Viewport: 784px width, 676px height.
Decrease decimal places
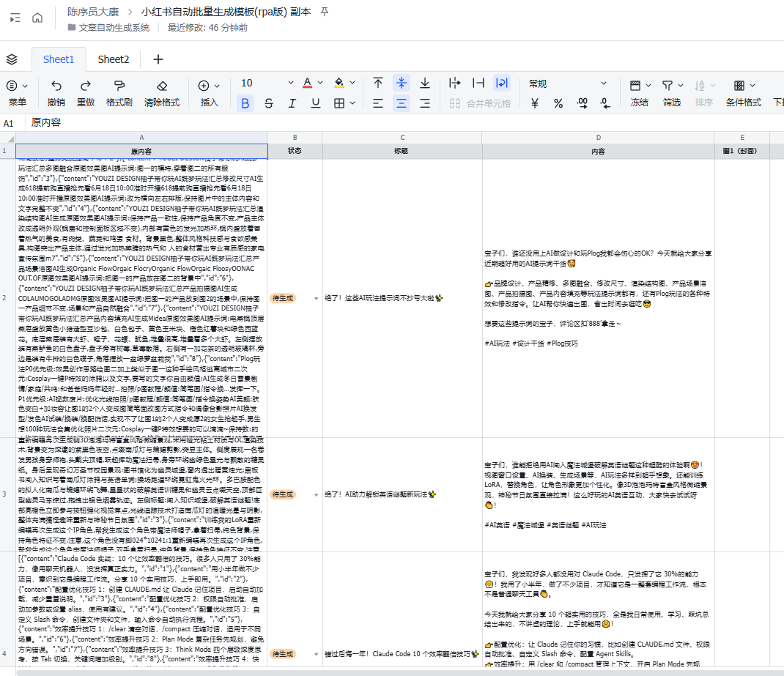coord(605,103)
